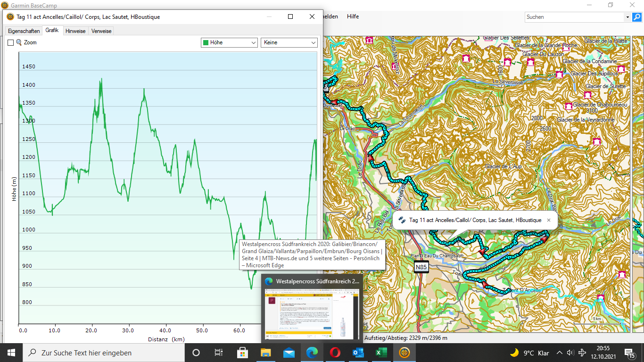Open the Windows Start menu
Image resolution: width=644 pixels, height=362 pixels.
[11, 353]
